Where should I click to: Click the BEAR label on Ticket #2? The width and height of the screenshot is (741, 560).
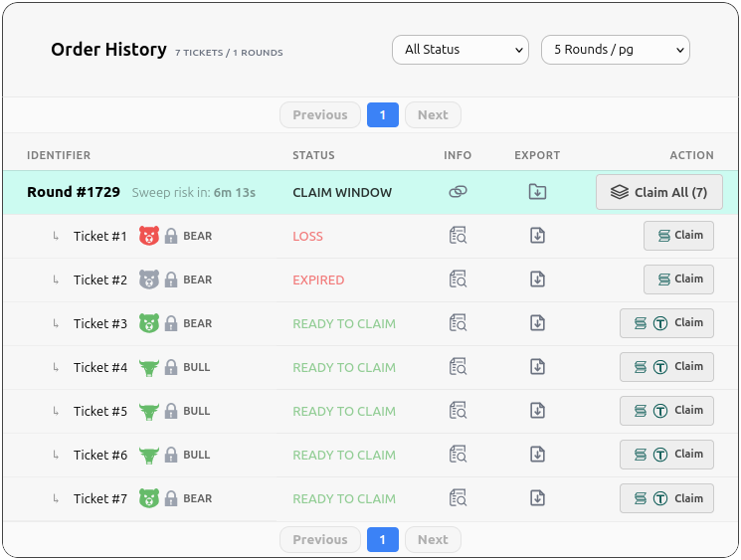198,280
